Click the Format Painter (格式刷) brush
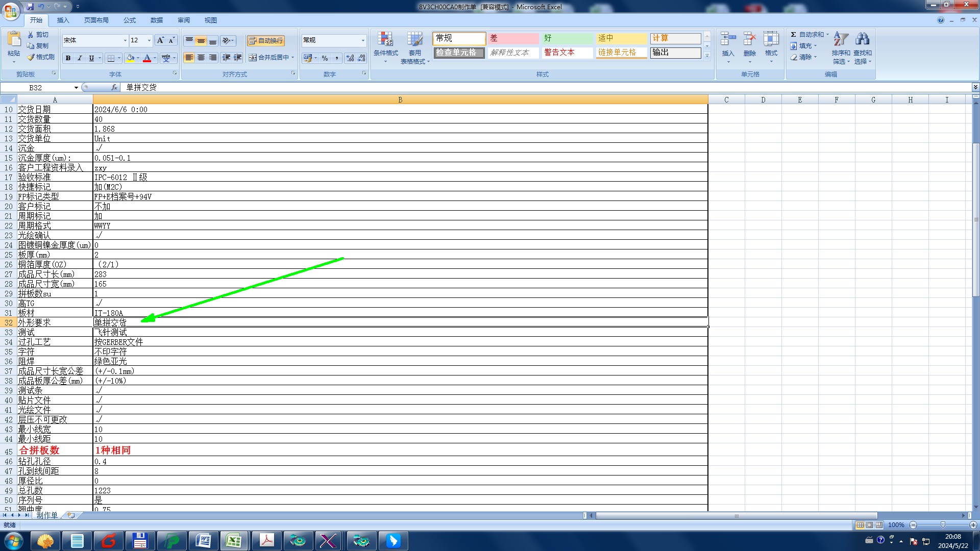The height and width of the screenshot is (551, 980). pyautogui.click(x=41, y=57)
